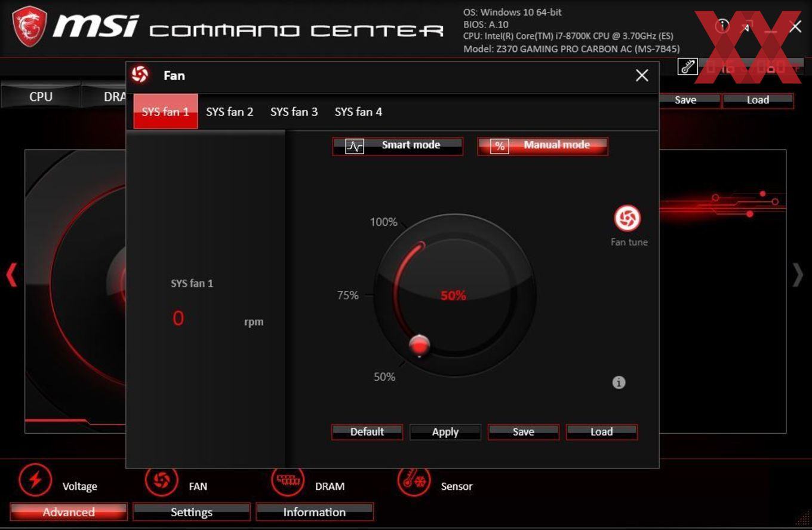Click the MSI dragon shield logo

pos(29,26)
